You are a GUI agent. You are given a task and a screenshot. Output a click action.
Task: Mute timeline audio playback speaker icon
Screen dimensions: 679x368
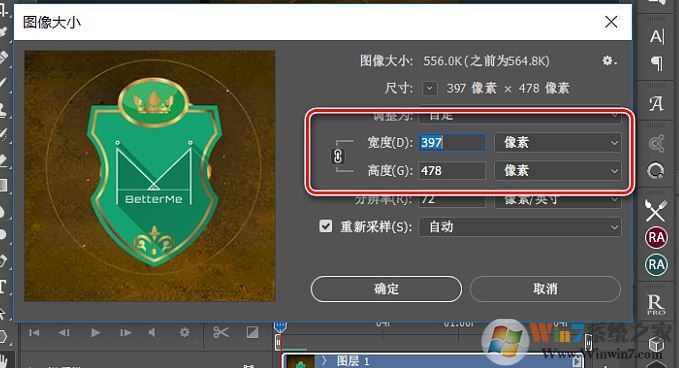[152, 332]
